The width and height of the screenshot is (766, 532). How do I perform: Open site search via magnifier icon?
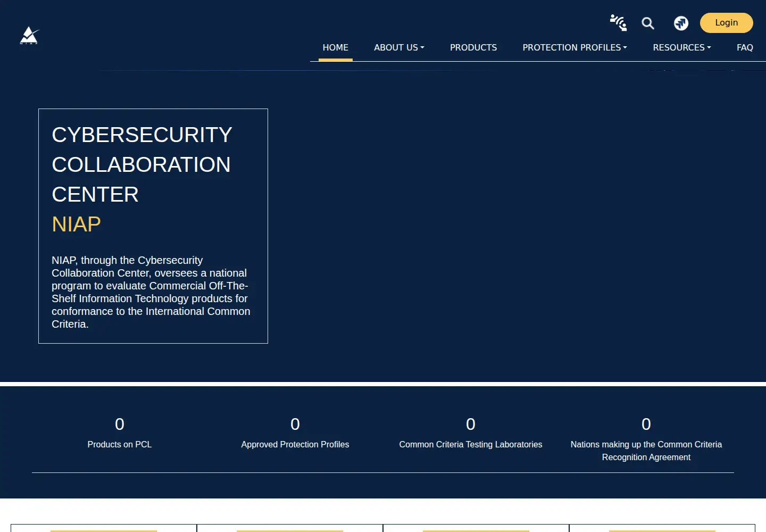click(x=648, y=23)
